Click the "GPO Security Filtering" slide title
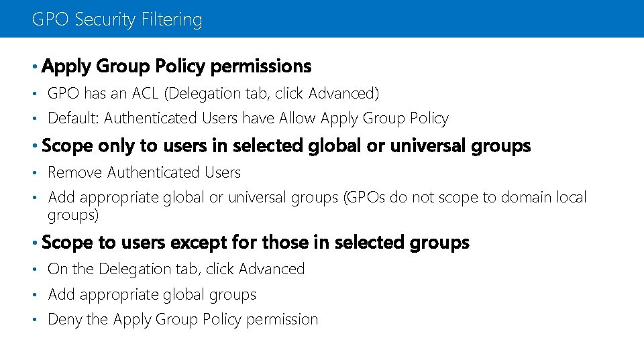The height and width of the screenshot is (362, 644). (117, 19)
